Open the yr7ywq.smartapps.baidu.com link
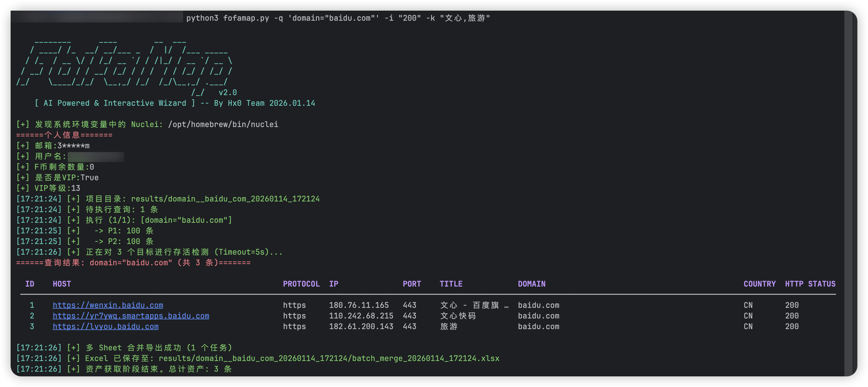This screenshot has height=387, width=868. pos(131,316)
